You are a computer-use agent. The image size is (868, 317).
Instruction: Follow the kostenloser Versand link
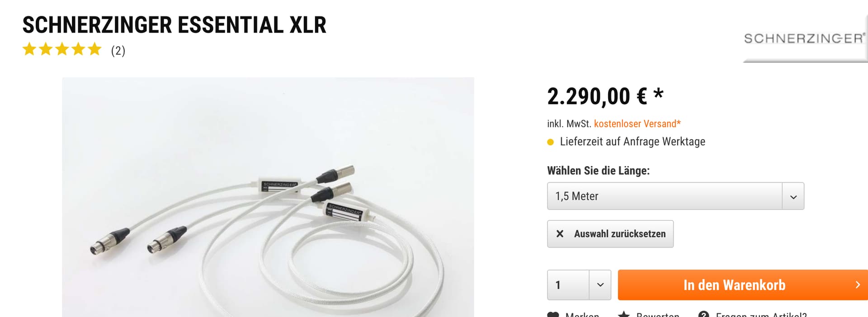[x=637, y=124]
